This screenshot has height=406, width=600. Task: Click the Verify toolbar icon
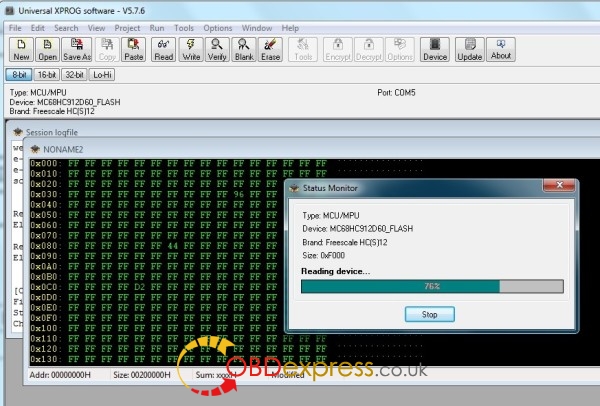[217, 49]
